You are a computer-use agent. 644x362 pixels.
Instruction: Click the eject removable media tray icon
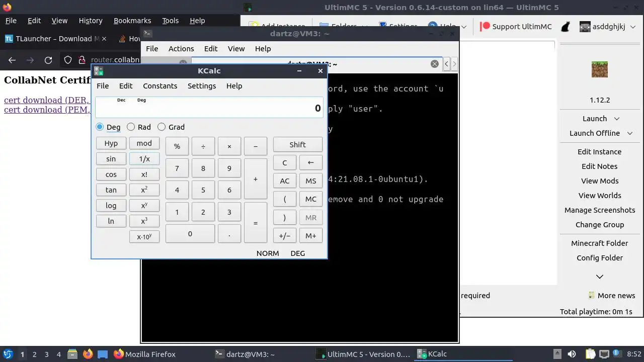(x=557, y=354)
